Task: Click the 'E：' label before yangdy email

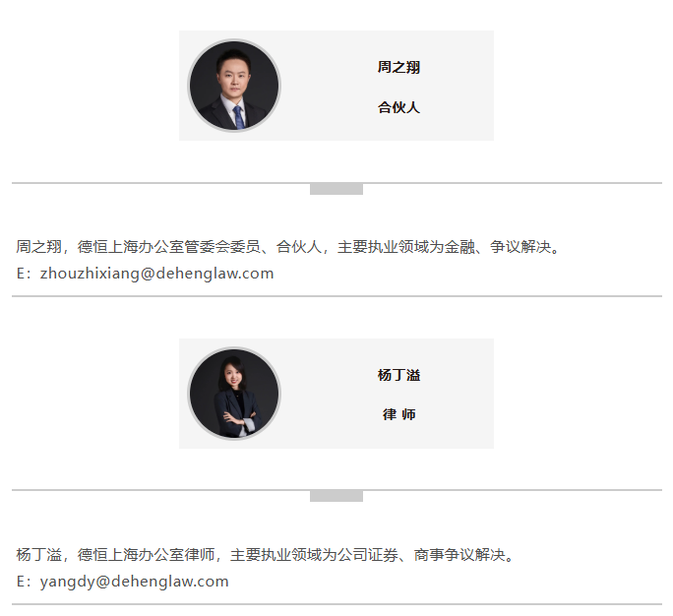Action: [x=25, y=582]
